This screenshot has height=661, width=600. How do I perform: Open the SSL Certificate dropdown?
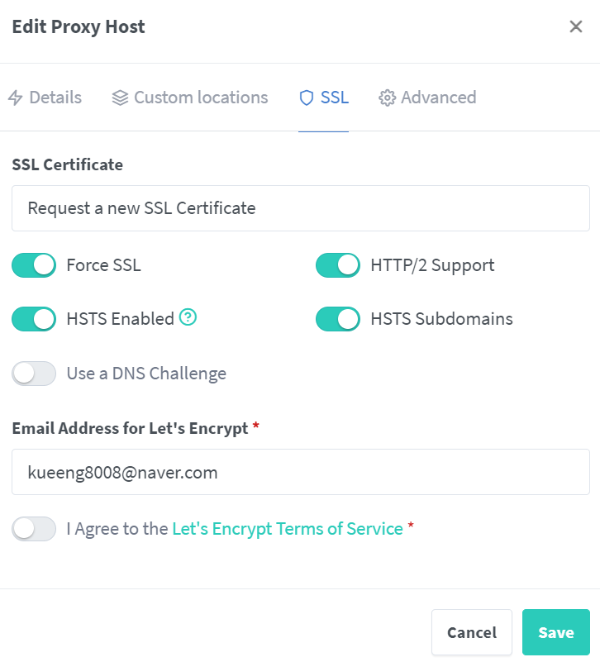pos(300,208)
